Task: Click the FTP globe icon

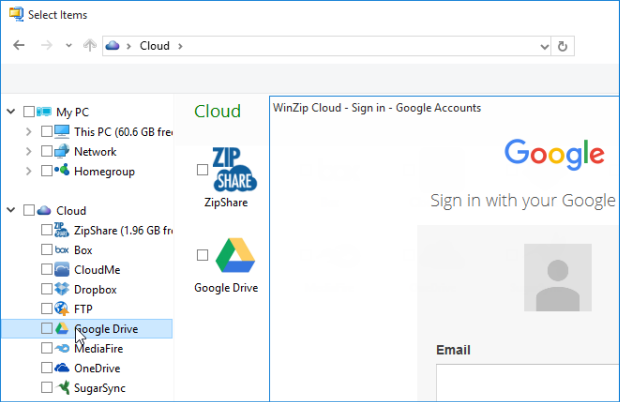Action: pos(62,308)
